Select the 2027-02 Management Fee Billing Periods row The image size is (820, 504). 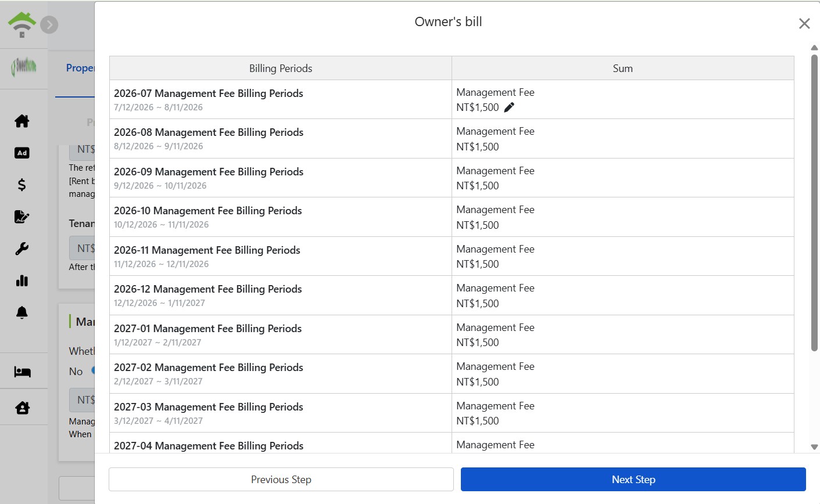click(452, 374)
